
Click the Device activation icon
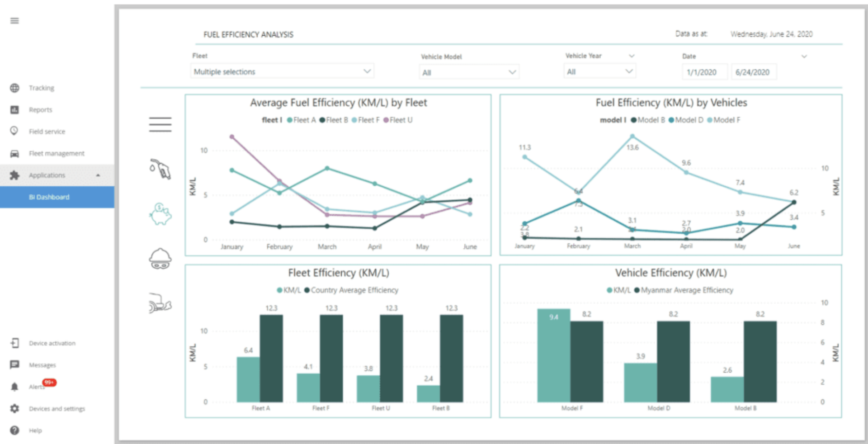(x=14, y=343)
